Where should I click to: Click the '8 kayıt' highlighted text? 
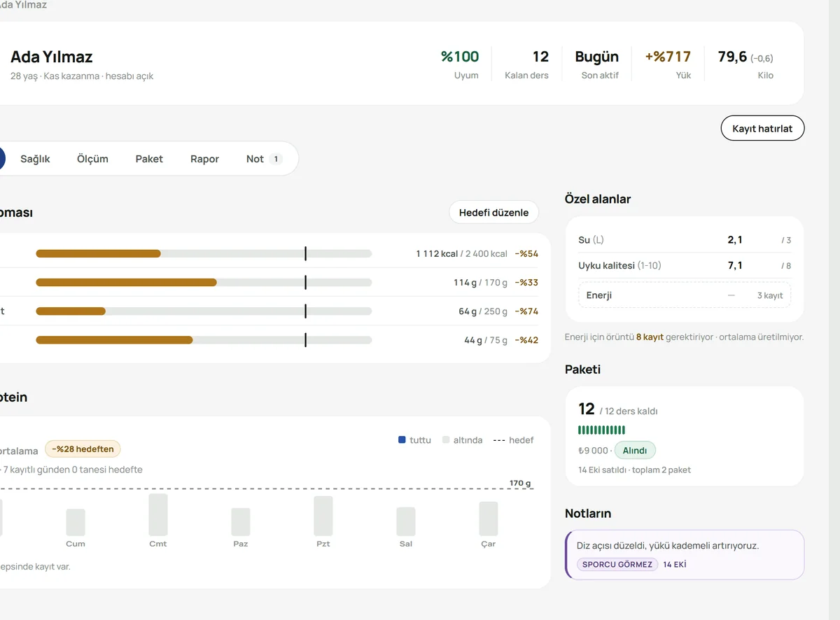(x=650, y=337)
